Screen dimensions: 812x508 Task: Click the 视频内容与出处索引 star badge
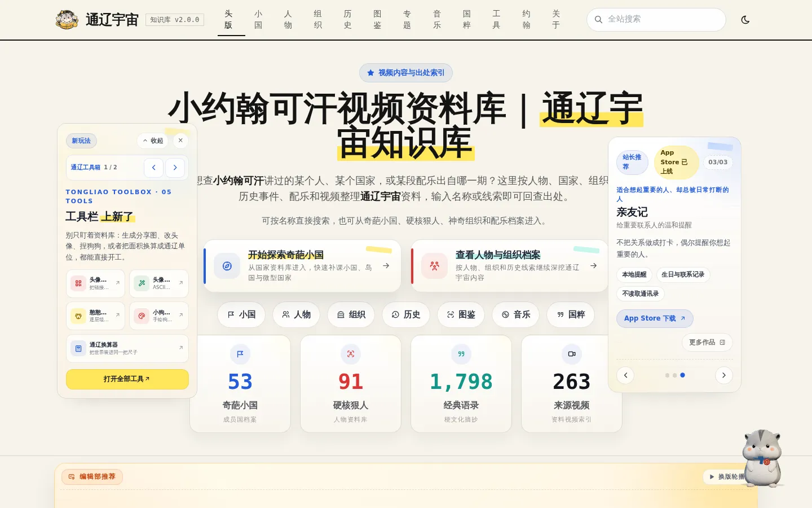[x=406, y=73]
